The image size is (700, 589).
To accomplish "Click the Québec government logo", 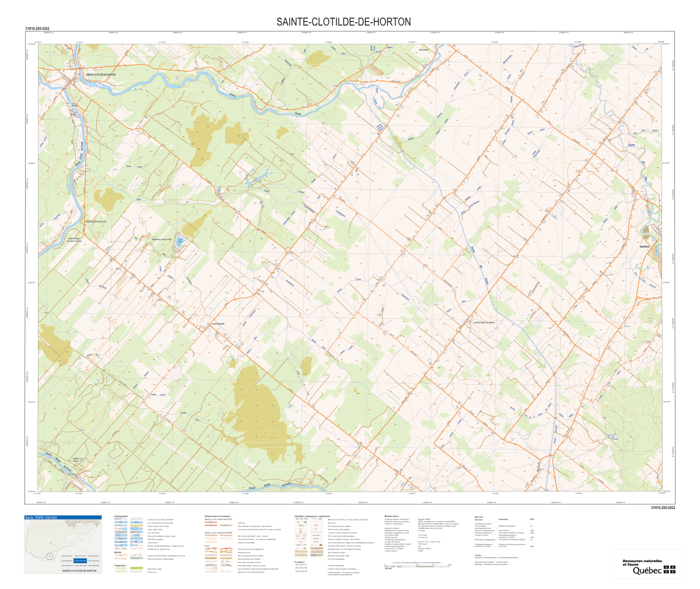I will click(654, 570).
